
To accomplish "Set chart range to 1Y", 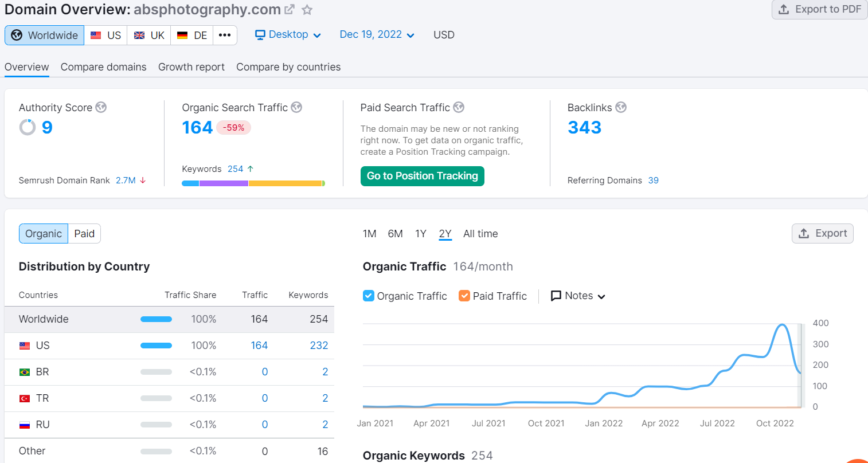I will [x=421, y=233].
